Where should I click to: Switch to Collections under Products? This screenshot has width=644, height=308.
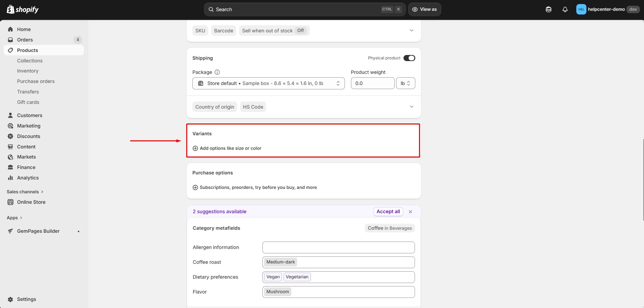30,61
